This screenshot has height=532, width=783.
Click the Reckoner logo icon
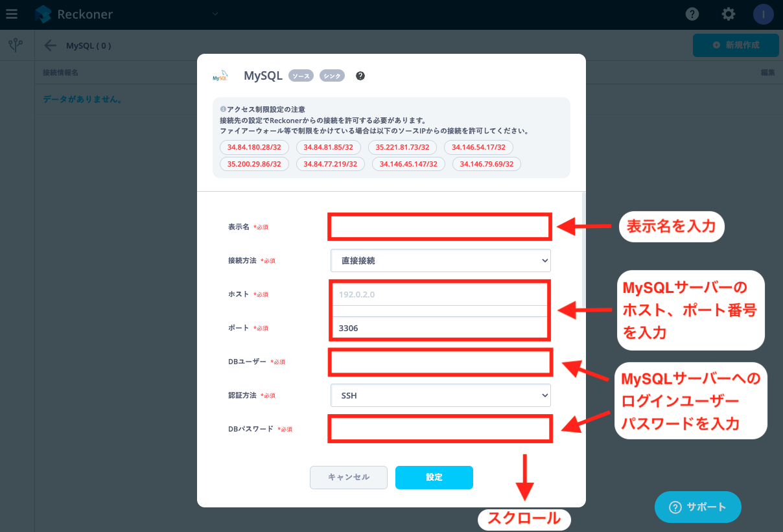43,14
